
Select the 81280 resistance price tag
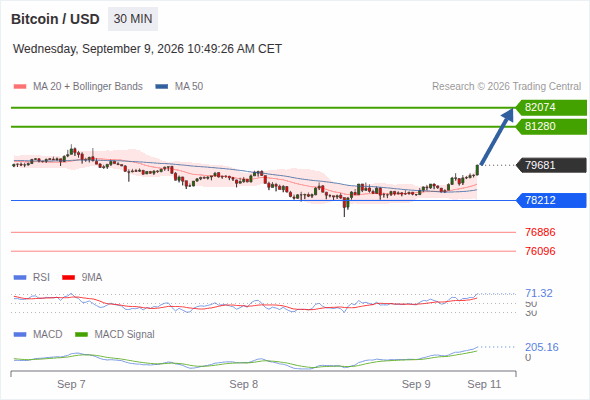[x=551, y=126]
